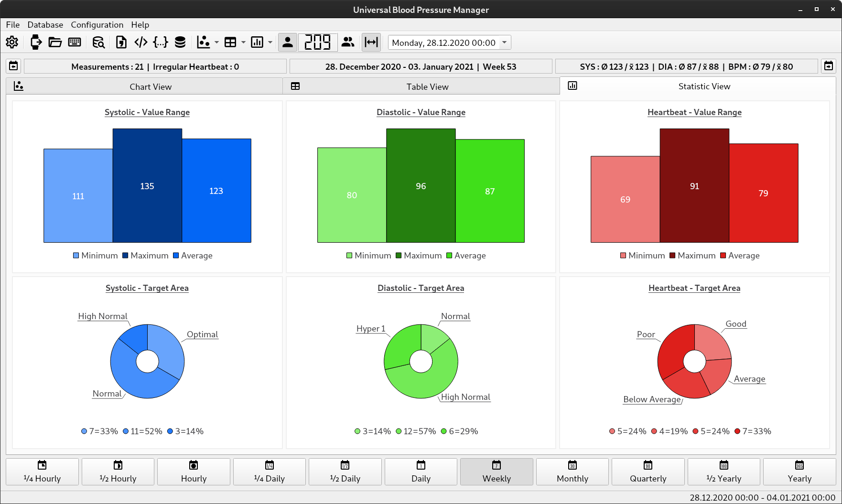The image size is (842, 504).
Task: Open the settings gear in toolbar
Action: 12,43
